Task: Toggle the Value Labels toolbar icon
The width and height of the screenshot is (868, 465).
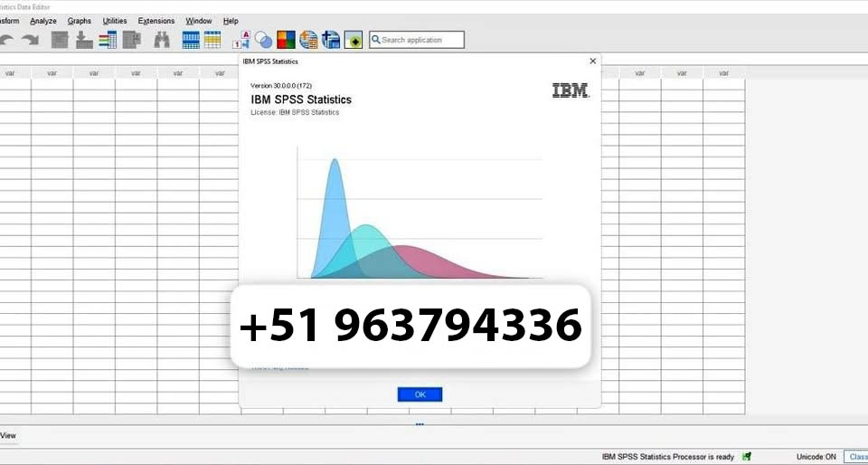Action: pos(242,40)
